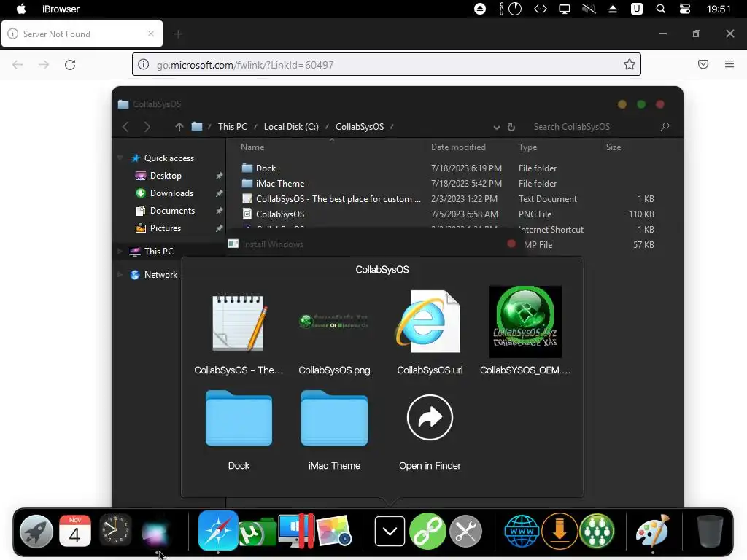Click the Search CollabSysOS field
Screen dimensions: 747x560
pos(601,127)
